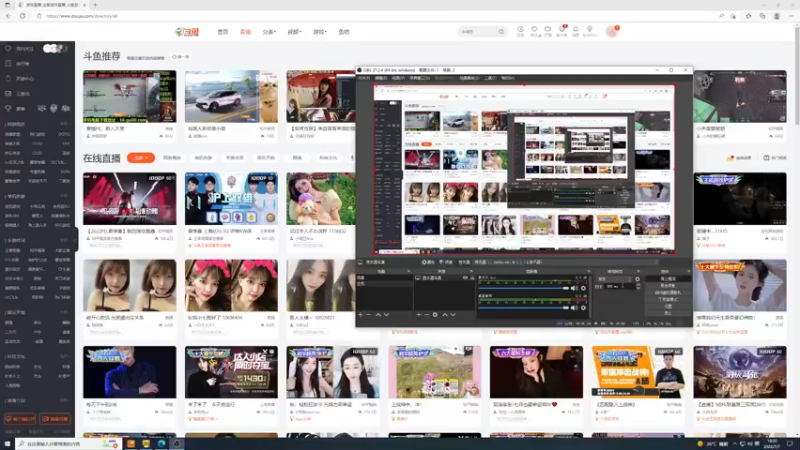The width and height of the screenshot is (800, 450).
Task: Move scene up in OBS scenes panel
Action: (378, 314)
